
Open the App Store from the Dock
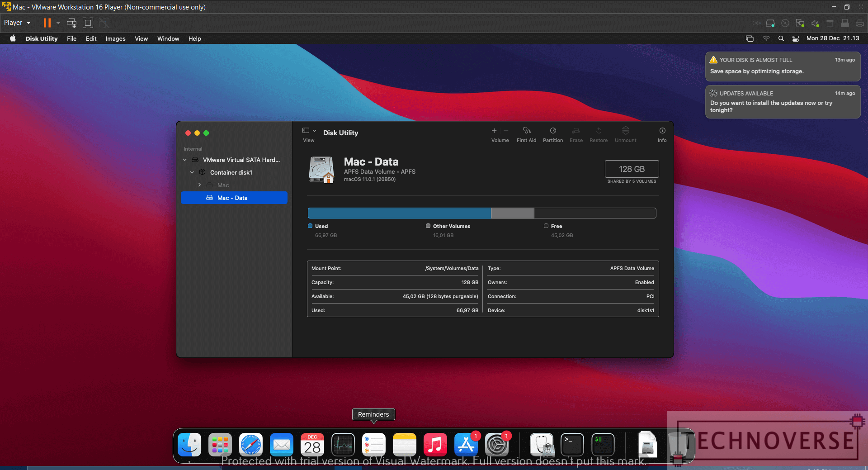[x=466, y=445]
